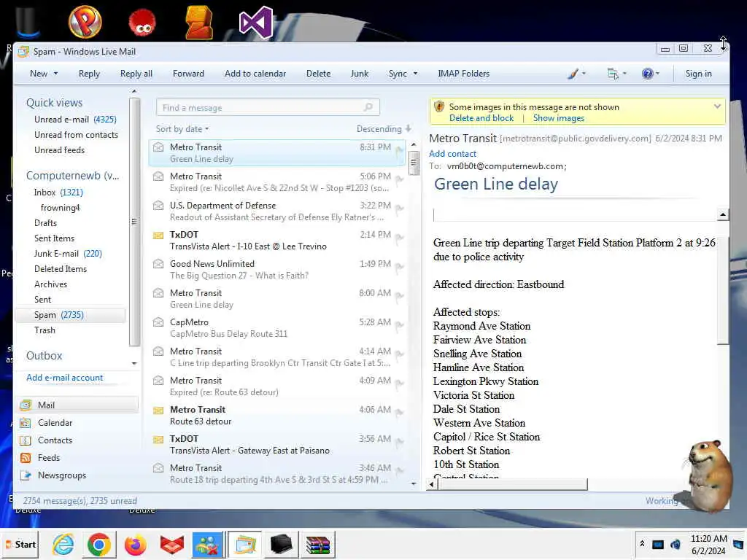Click Reply in the toolbar

click(89, 74)
